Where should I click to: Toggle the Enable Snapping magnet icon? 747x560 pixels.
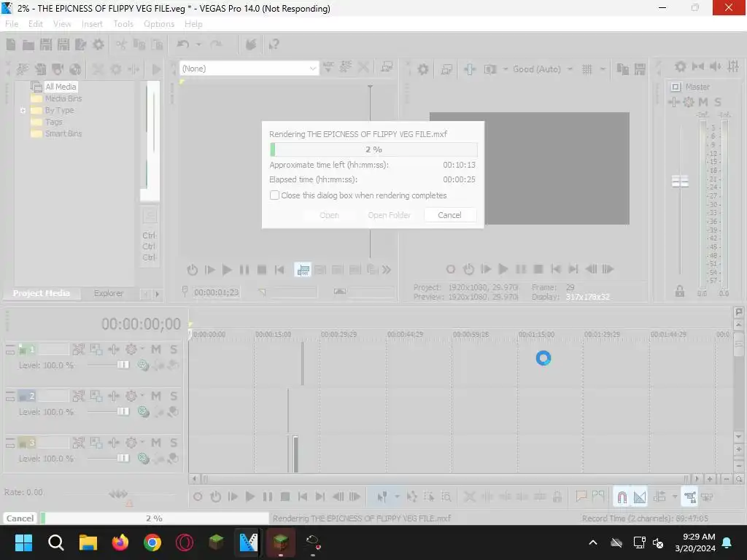pos(622,497)
